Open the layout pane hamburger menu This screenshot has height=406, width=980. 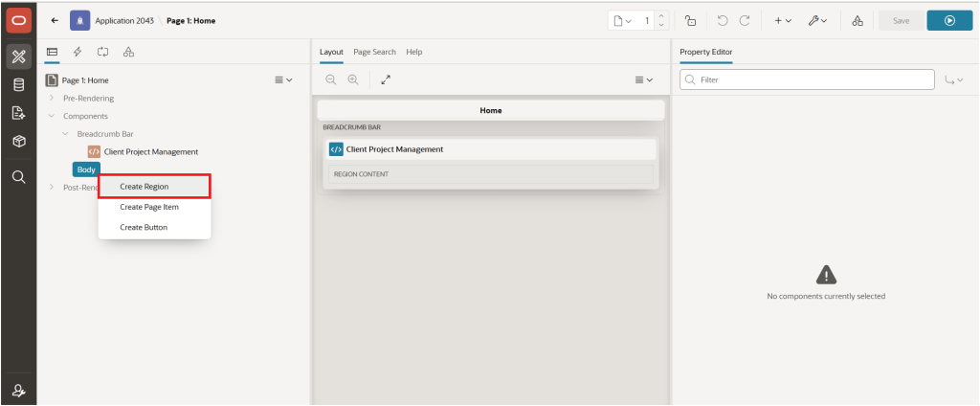[x=644, y=79]
